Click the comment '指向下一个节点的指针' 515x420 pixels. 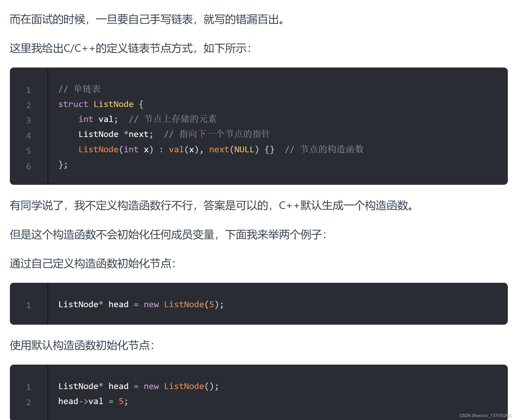[x=224, y=134]
